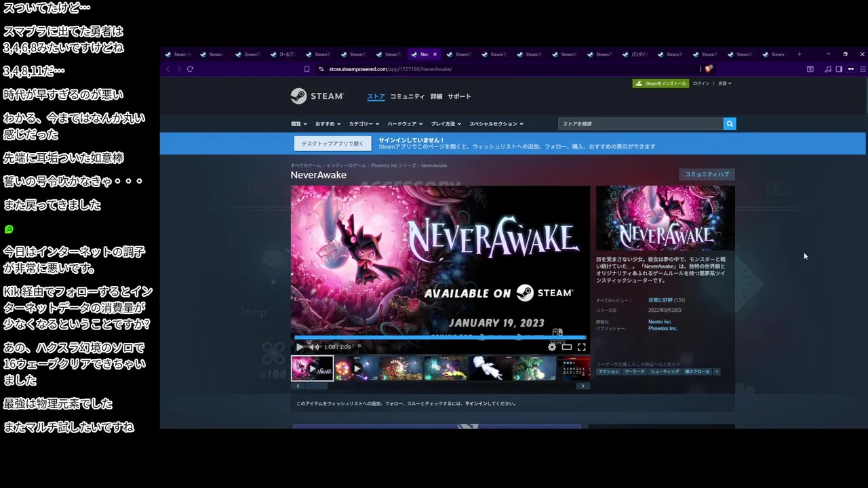Play the NeverAwake trailer video
Viewport: 868px width, 488px height.
pos(300,347)
